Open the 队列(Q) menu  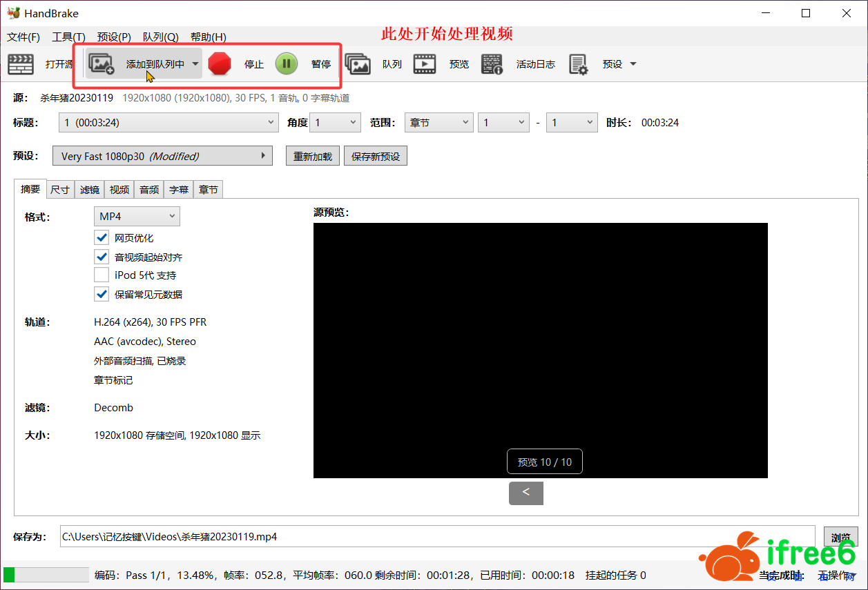tap(160, 37)
